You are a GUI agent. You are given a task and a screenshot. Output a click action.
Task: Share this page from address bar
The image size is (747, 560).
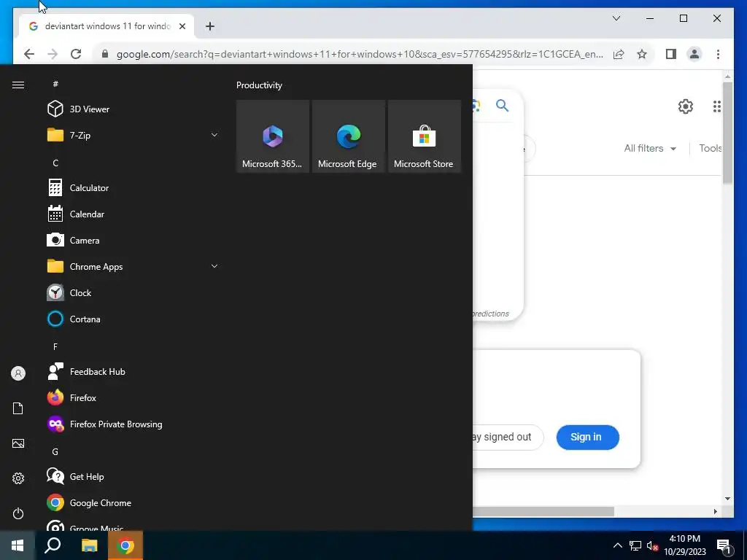619,54
